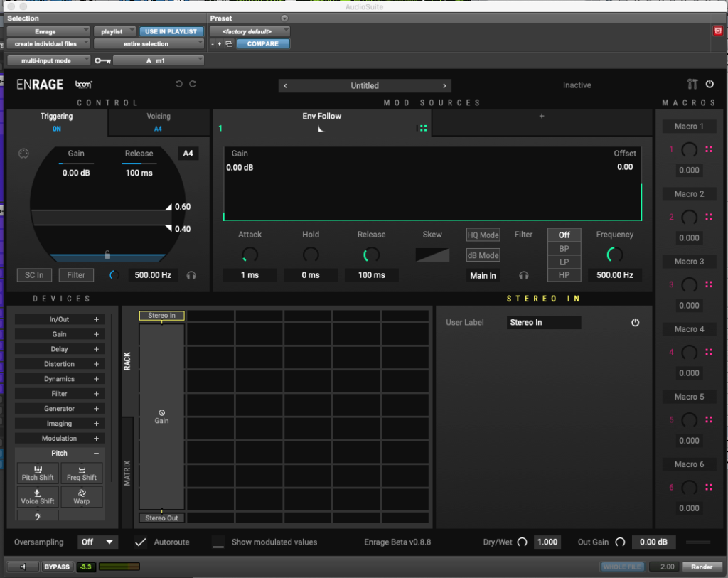Open the multi-input mode dropdown

[48, 61]
